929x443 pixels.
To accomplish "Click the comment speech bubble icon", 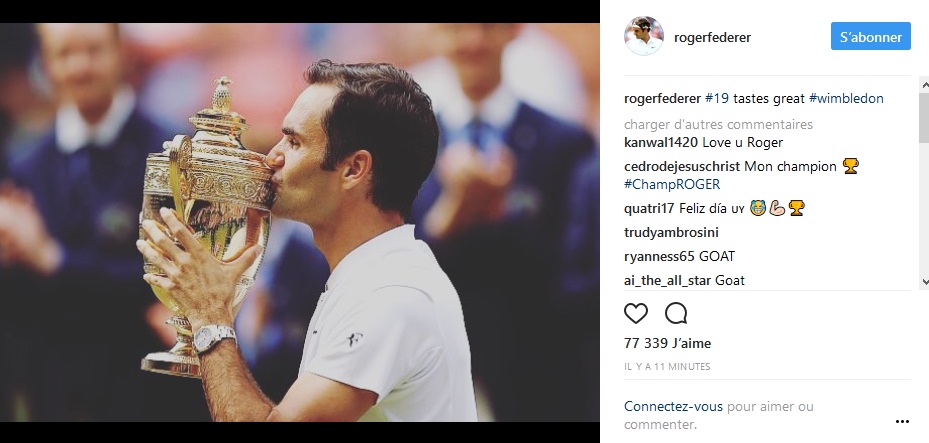I will tap(676, 313).
